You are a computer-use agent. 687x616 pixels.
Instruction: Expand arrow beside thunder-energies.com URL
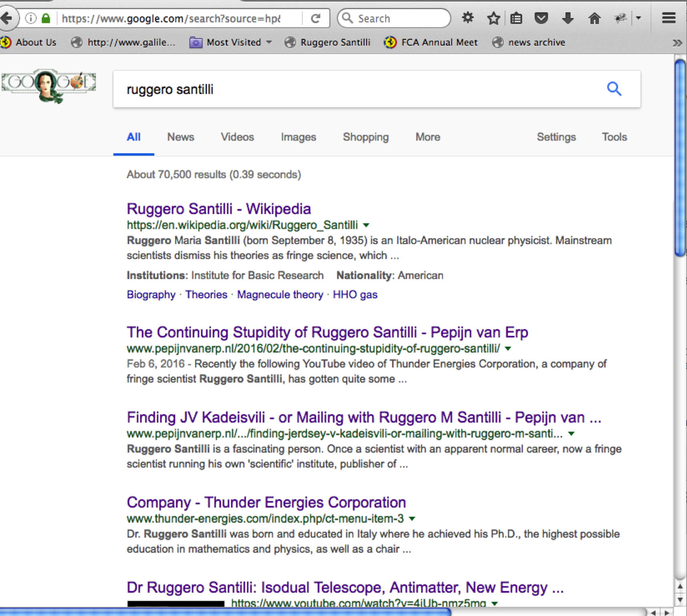click(x=412, y=519)
